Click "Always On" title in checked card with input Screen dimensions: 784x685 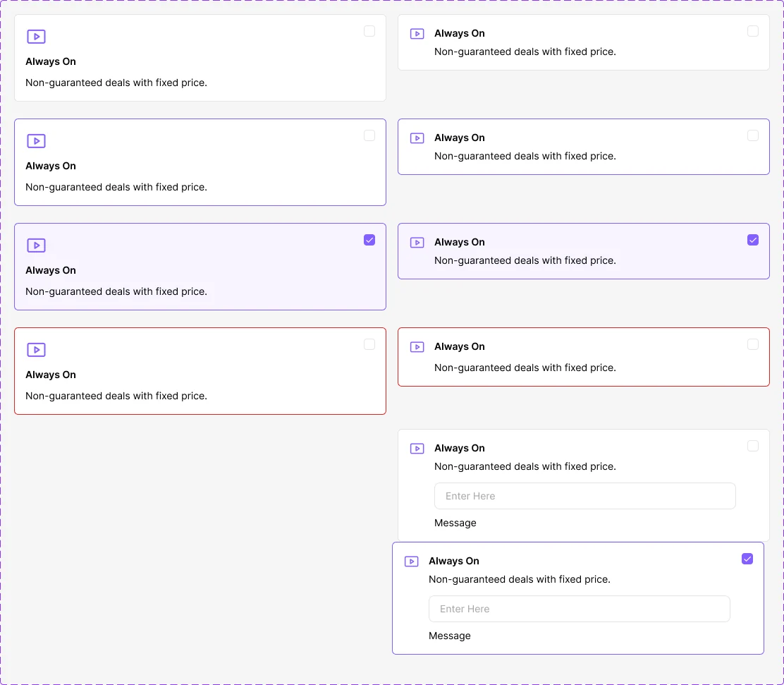454,562
